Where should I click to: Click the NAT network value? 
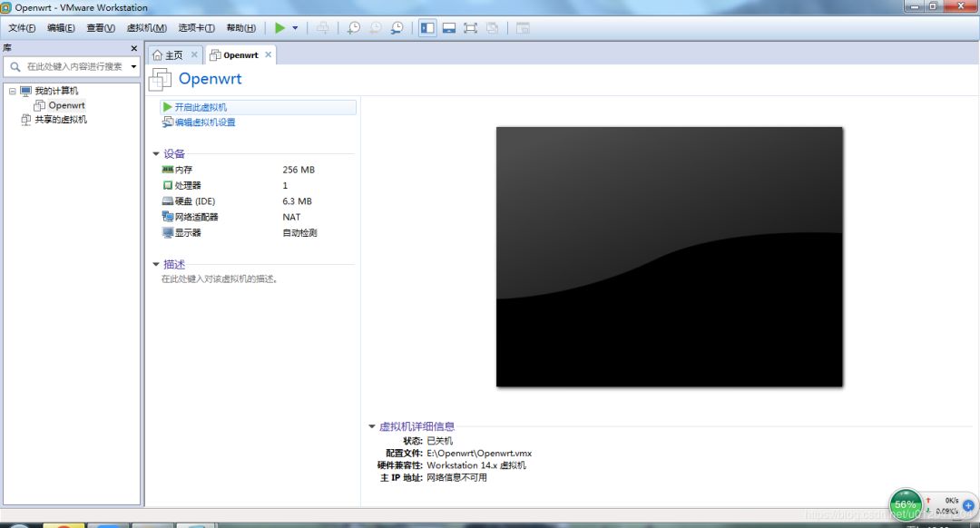291,217
